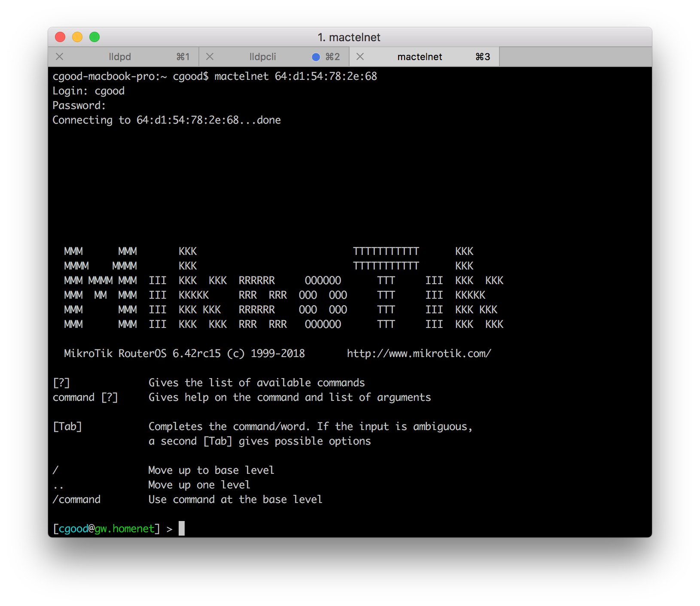Click the '(c) 1999-2018' copyright text
700x606 pixels.
coord(266,354)
